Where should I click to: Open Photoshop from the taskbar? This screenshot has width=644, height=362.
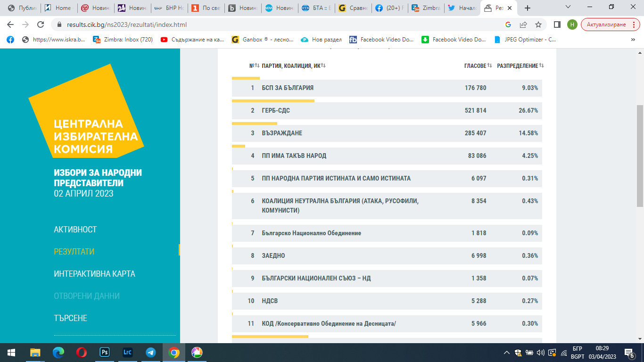click(105, 352)
